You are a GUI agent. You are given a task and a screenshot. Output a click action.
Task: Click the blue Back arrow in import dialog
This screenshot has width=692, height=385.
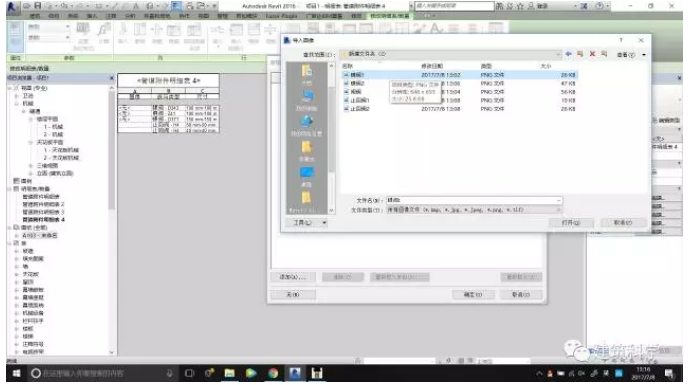tap(568, 54)
